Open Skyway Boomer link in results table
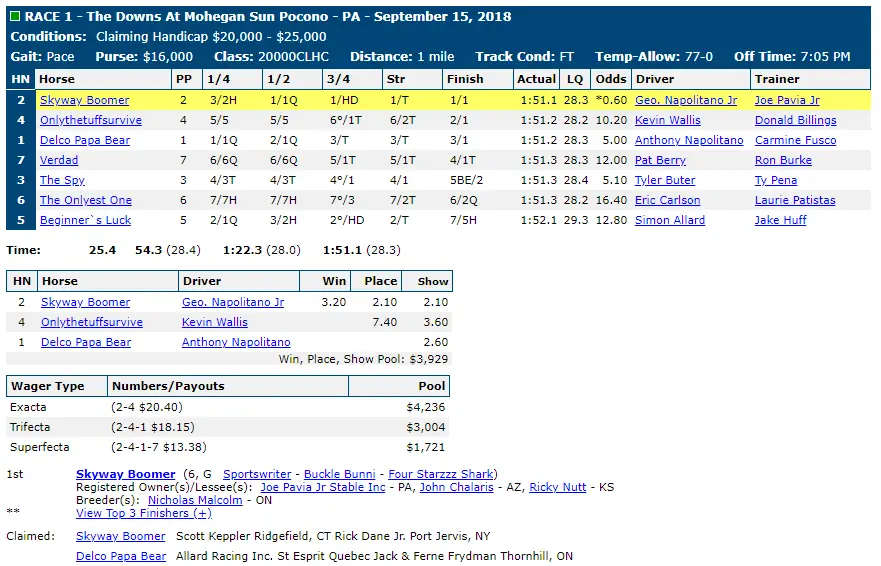881x566 pixels. point(84,100)
